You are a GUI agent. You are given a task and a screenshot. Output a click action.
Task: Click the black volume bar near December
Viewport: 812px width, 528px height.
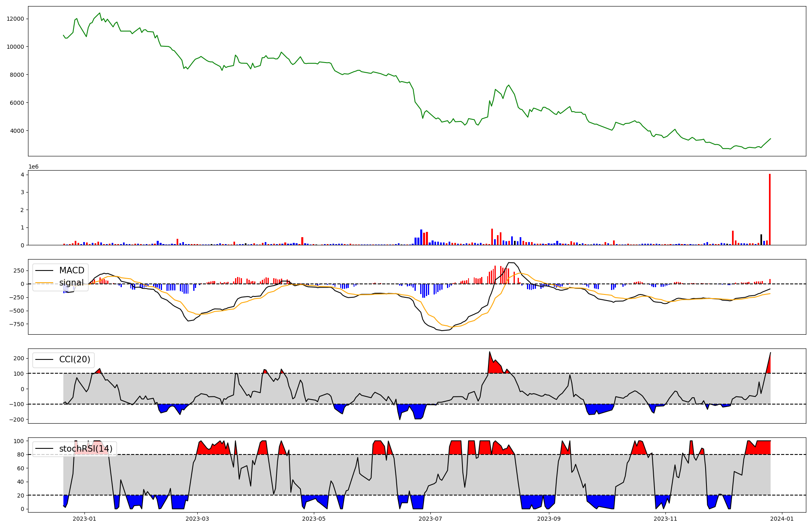(761, 240)
